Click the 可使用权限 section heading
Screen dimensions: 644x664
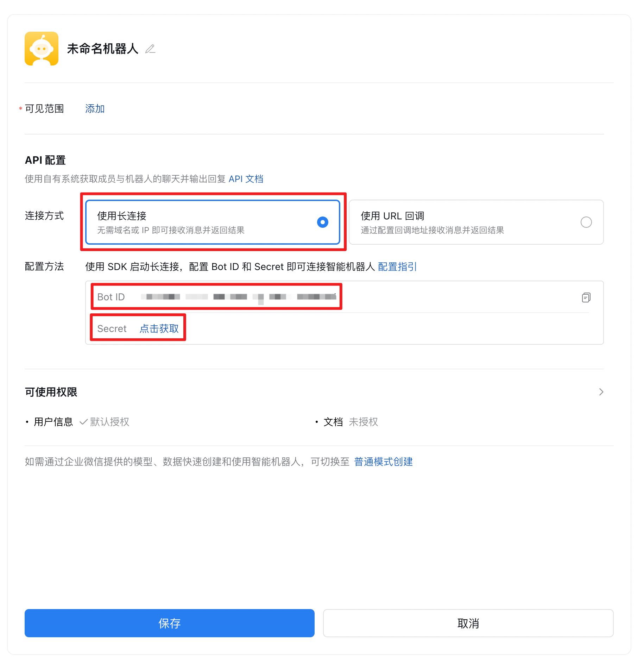tap(51, 392)
